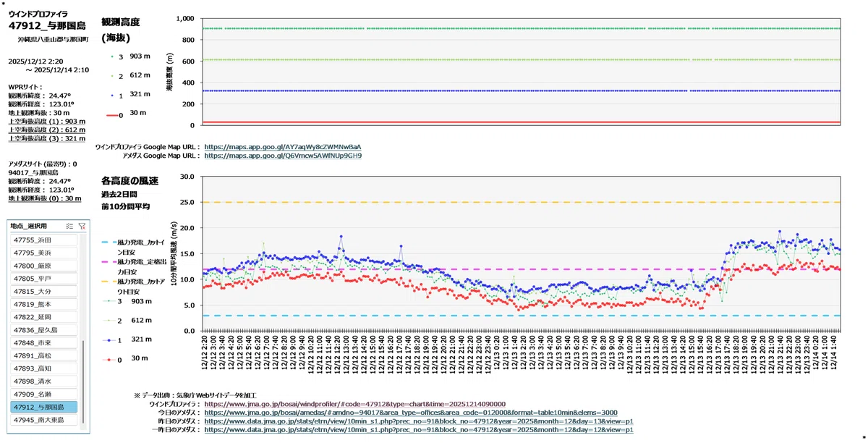Click the 903 m legend entry in altitude chart
Viewport: 868px width, 443px height.
[129, 56]
